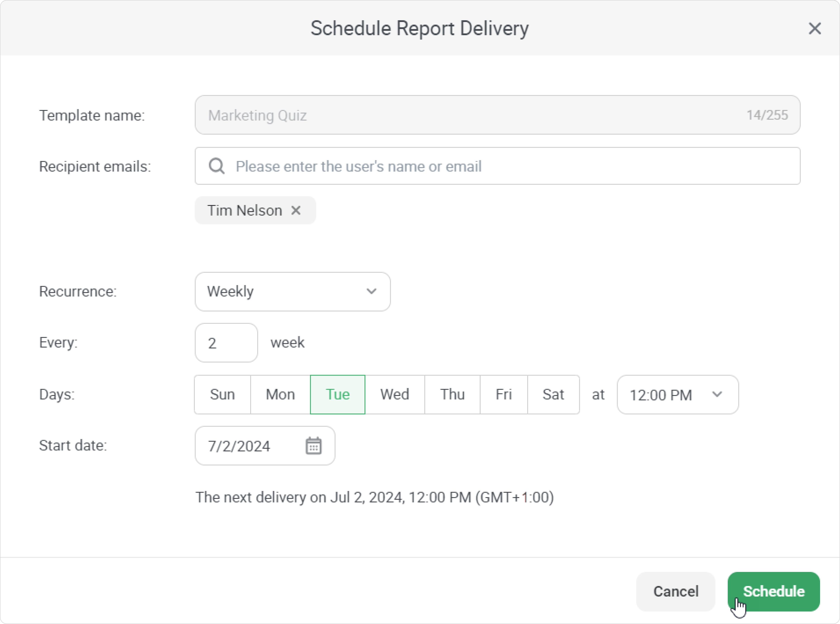
Task: Toggle Sunday delivery day
Action: [222, 394]
